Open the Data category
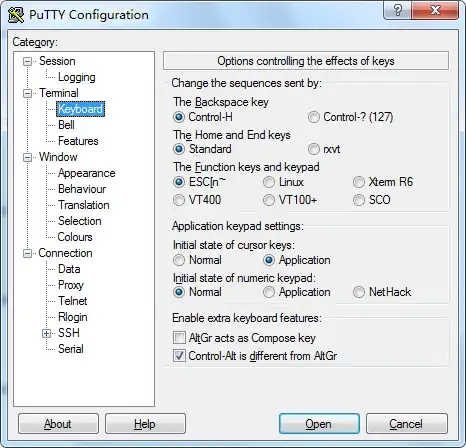 [x=69, y=269]
